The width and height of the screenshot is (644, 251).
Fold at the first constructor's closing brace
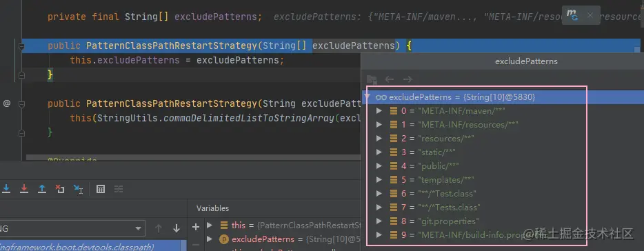[21, 75]
